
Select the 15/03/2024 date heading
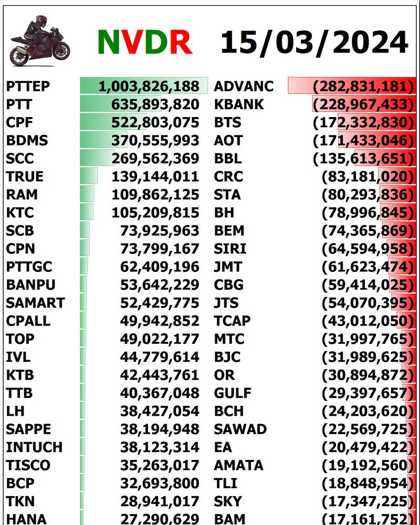(x=314, y=42)
